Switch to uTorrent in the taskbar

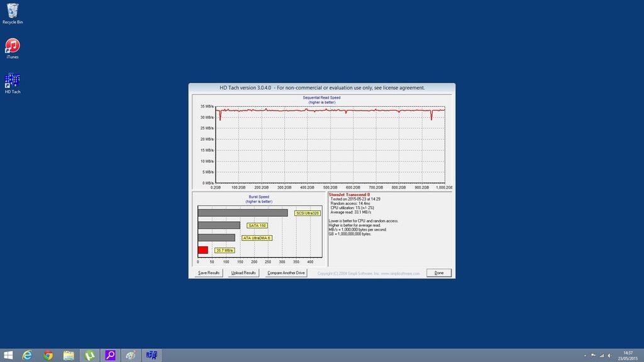89,356
